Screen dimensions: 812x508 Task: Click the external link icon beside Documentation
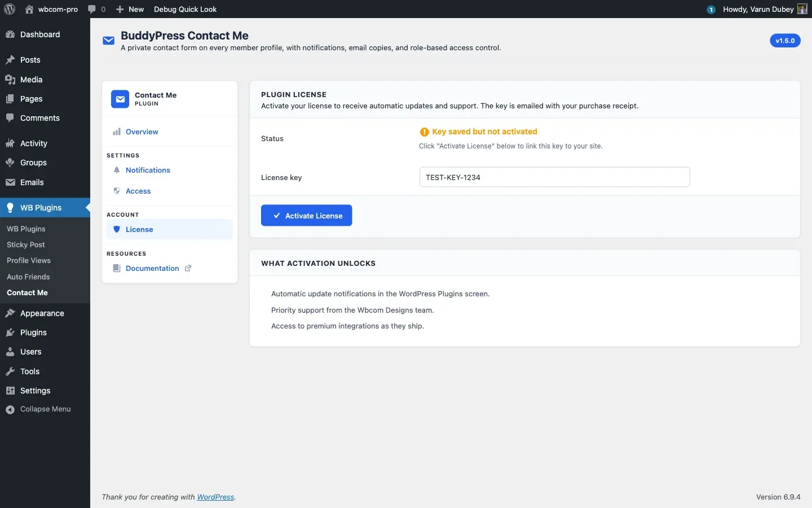188,268
